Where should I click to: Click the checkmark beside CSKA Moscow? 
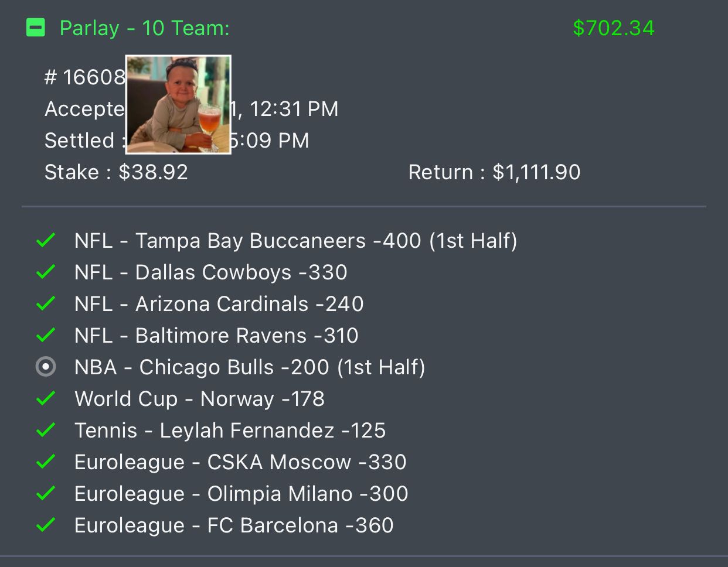(x=46, y=462)
